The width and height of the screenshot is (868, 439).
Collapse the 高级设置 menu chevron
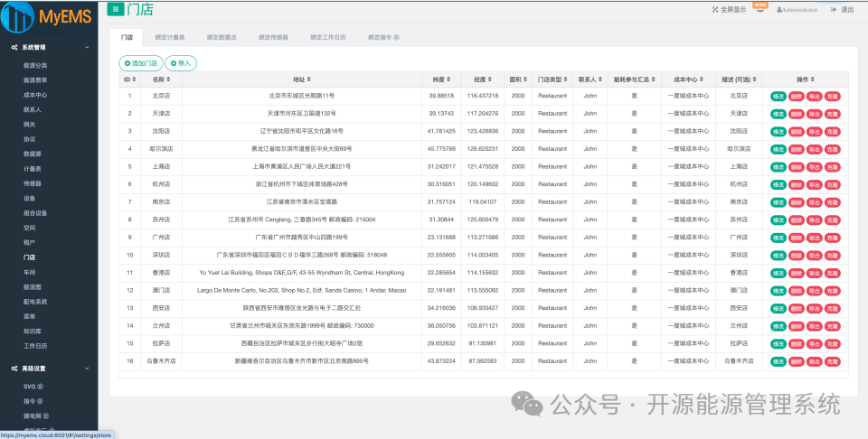click(x=87, y=369)
